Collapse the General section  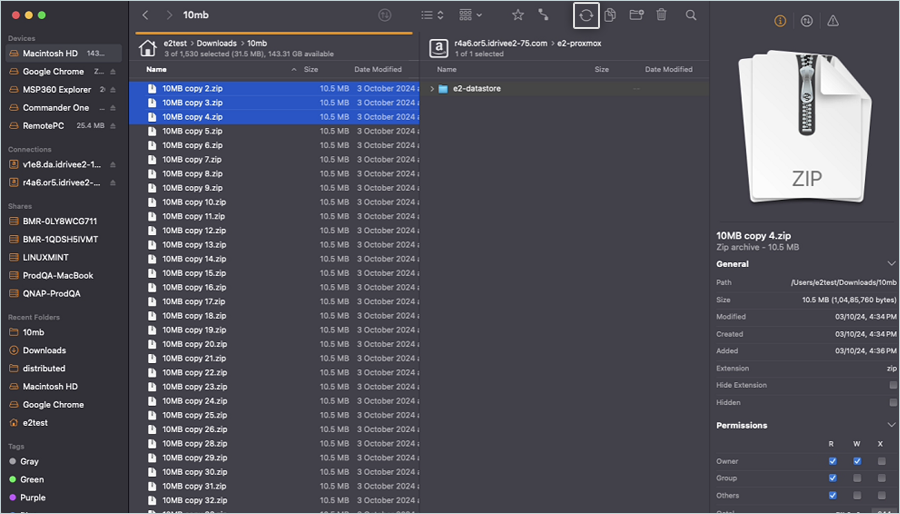click(892, 264)
